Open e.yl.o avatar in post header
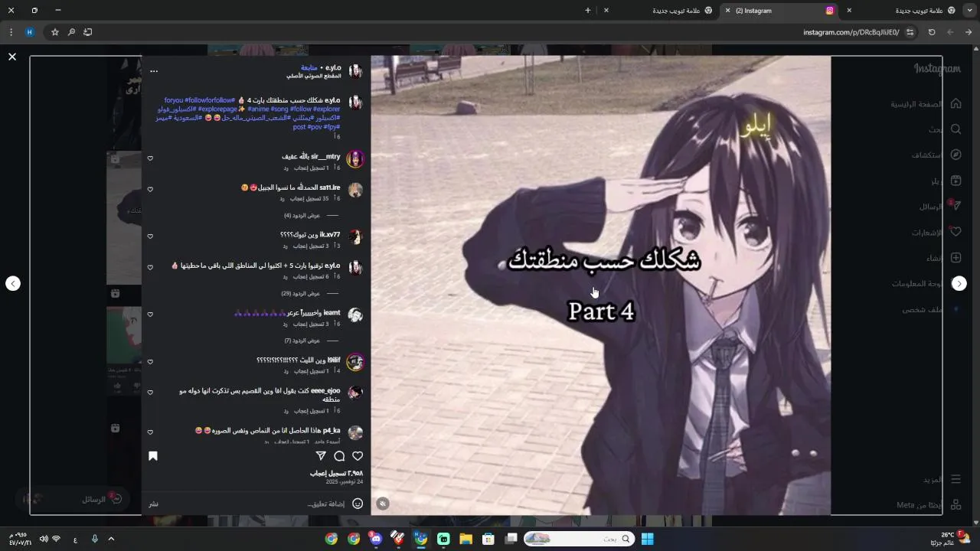980x551 pixels. [x=355, y=71]
